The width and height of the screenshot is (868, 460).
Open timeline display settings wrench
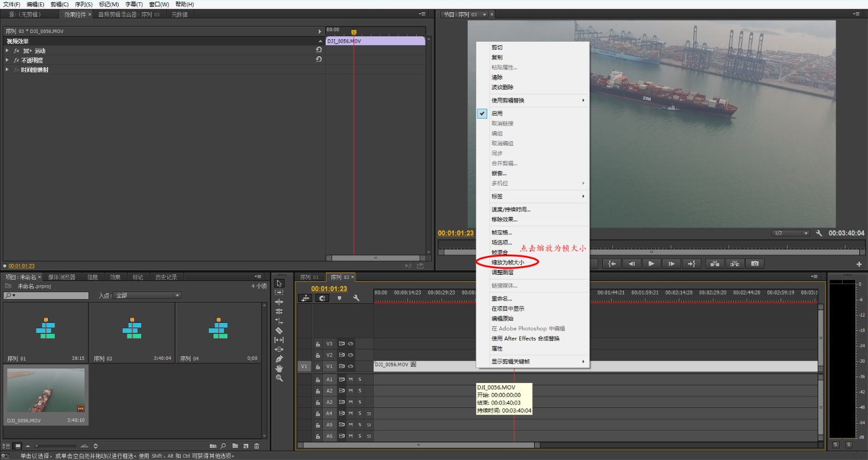click(x=356, y=298)
